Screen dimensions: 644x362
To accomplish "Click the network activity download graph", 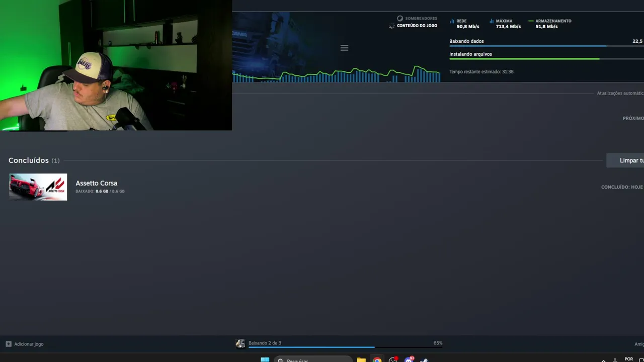I will [336, 73].
